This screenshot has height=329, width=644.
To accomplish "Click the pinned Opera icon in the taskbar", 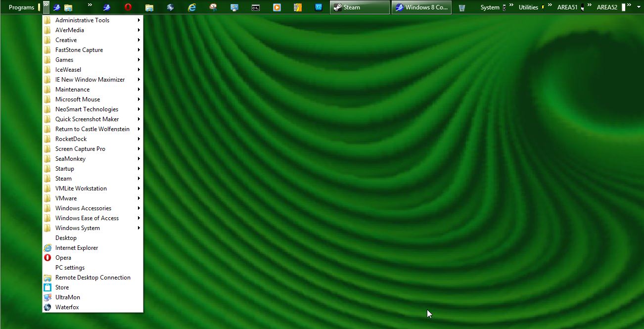I will point(128,7).
